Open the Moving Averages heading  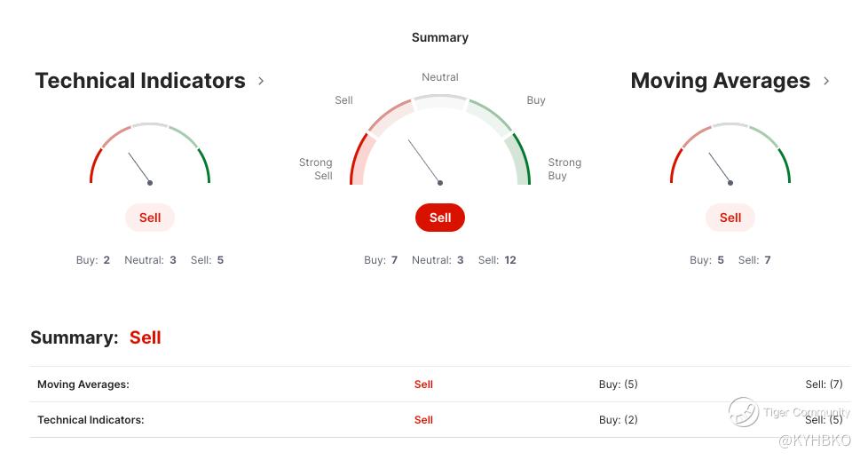720,81
